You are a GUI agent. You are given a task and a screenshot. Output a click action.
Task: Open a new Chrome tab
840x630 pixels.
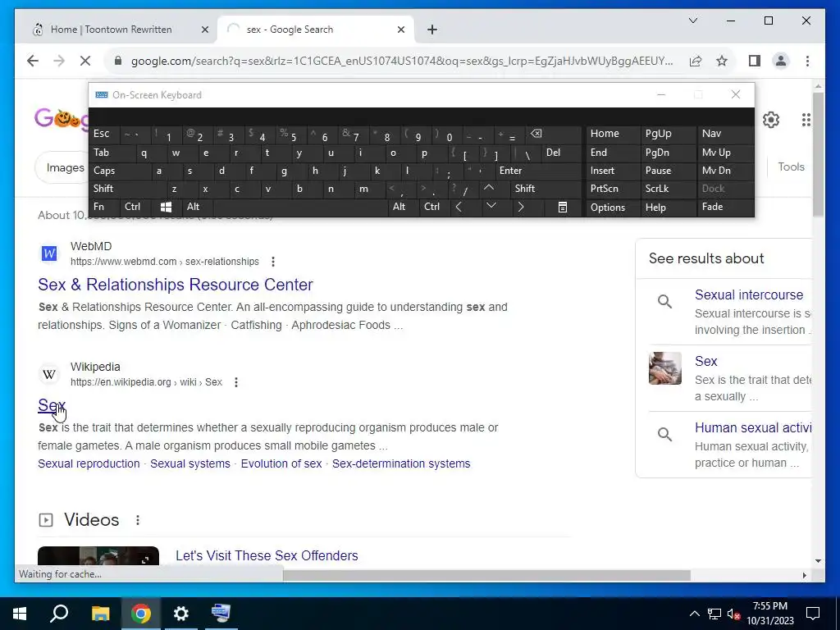click(x=432, y=30)
